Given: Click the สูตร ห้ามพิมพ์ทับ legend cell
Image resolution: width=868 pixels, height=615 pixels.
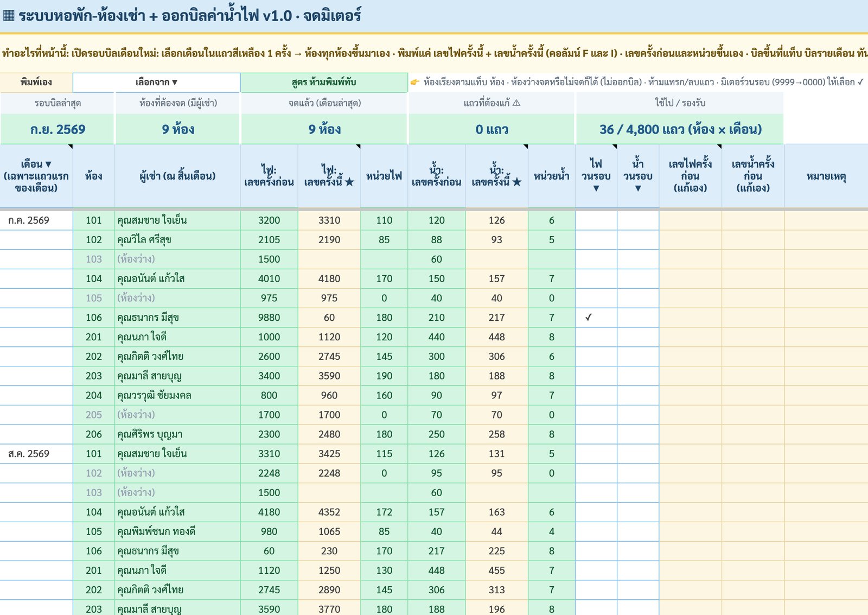Looking at the screenshot, I should [324, 83].
